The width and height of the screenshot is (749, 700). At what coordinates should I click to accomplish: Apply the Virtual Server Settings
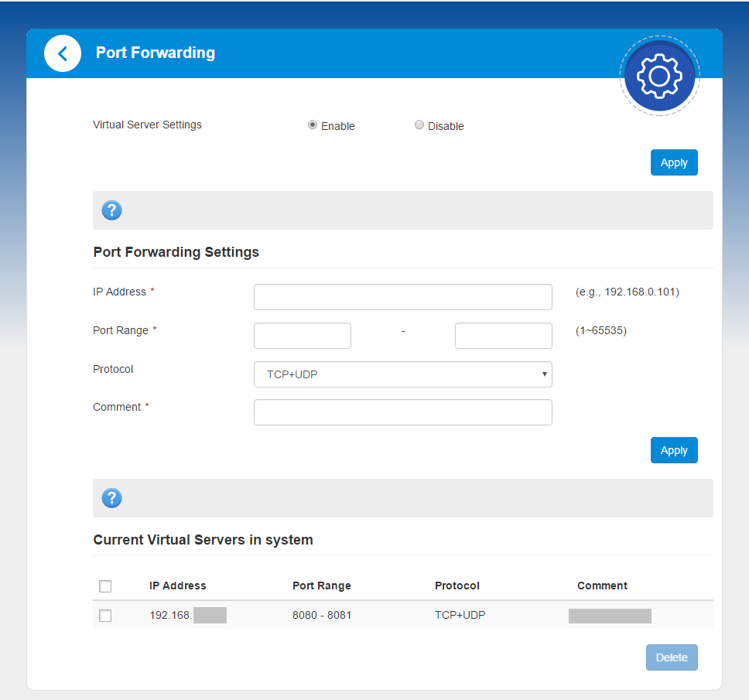pos(674,162)
